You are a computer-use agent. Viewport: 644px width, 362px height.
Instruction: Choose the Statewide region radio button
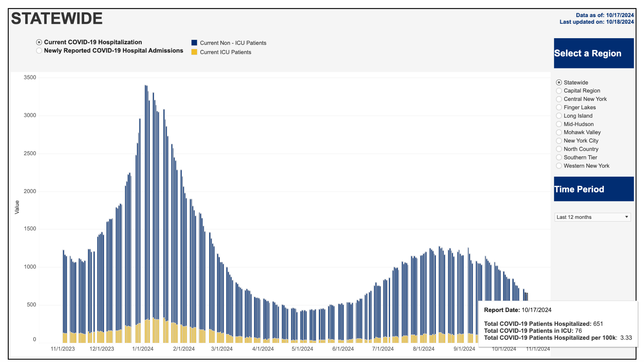[x=559, y=82]
